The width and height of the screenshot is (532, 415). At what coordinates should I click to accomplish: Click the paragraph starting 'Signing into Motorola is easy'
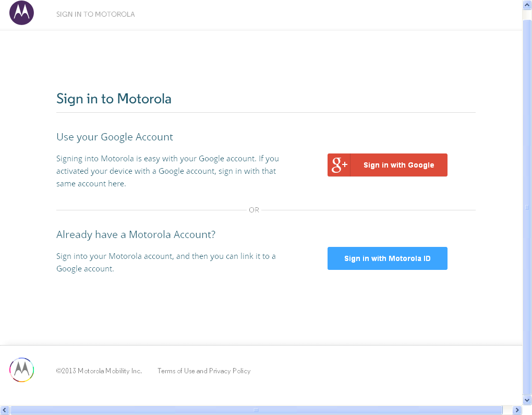(x=167, y=171)
